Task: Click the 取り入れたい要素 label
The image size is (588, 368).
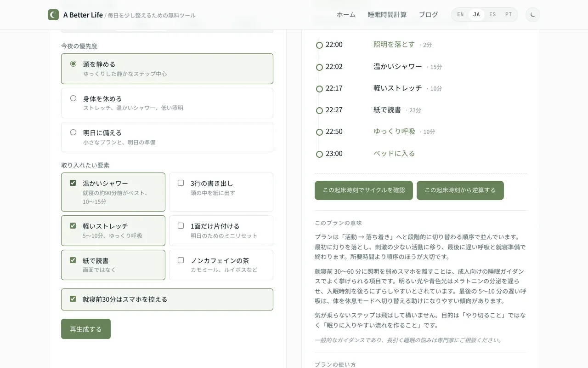Action: tap(85, 165)
